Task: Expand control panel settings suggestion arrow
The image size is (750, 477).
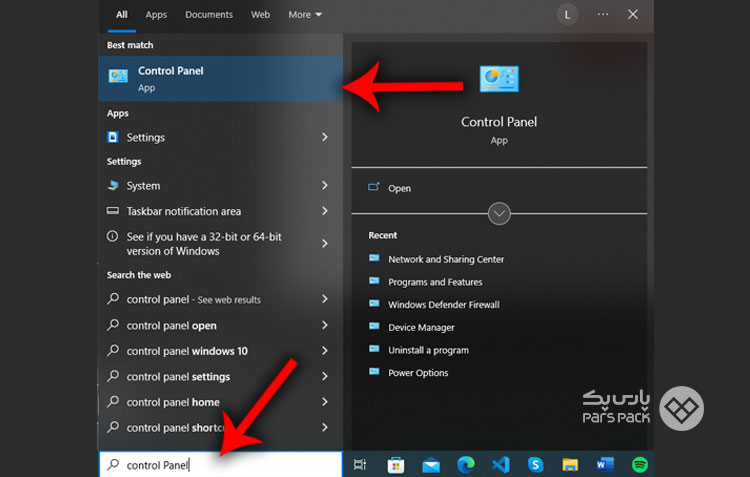Action: coord(325,377)
